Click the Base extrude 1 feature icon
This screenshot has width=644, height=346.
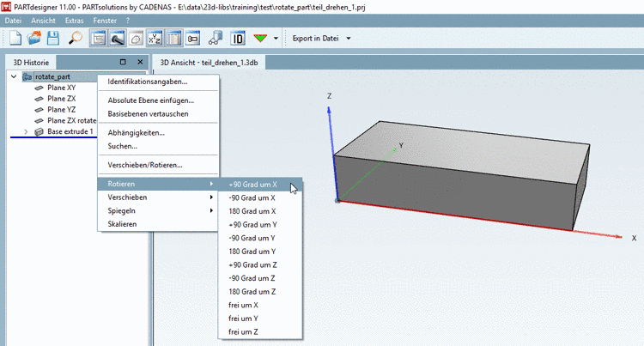tap(39, 131)
